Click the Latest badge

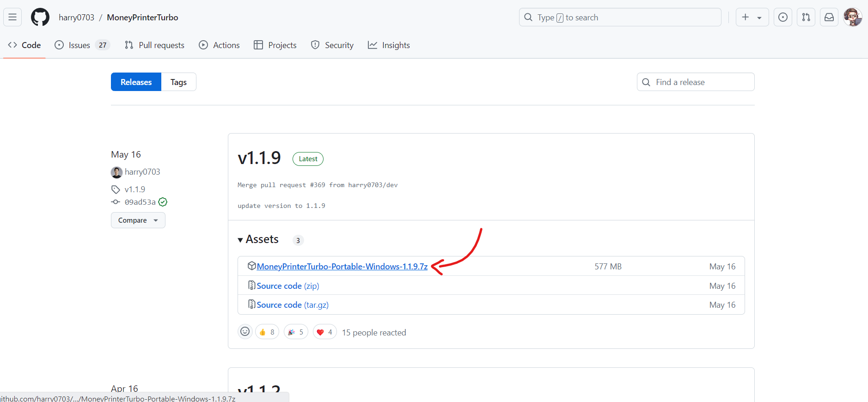point(308,159)
